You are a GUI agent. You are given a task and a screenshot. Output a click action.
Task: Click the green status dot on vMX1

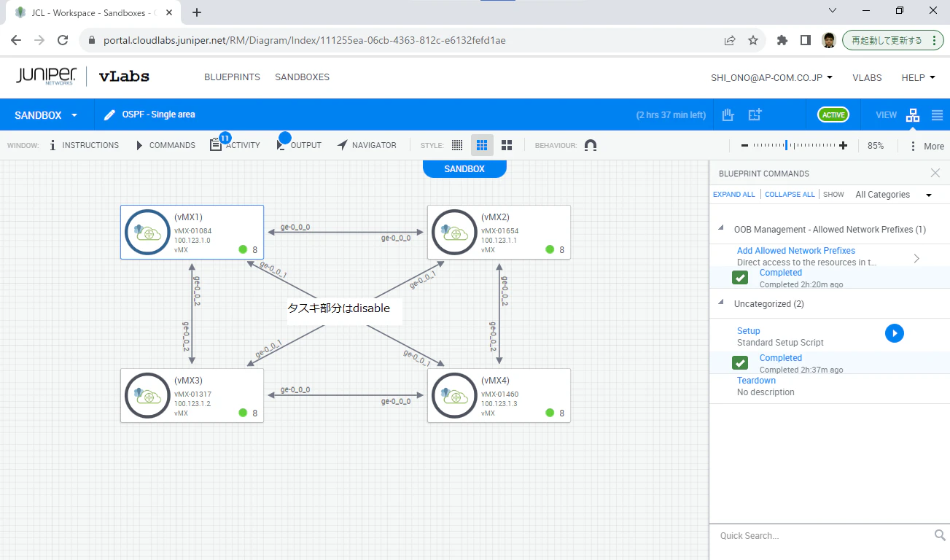click(x=243, y=249)
